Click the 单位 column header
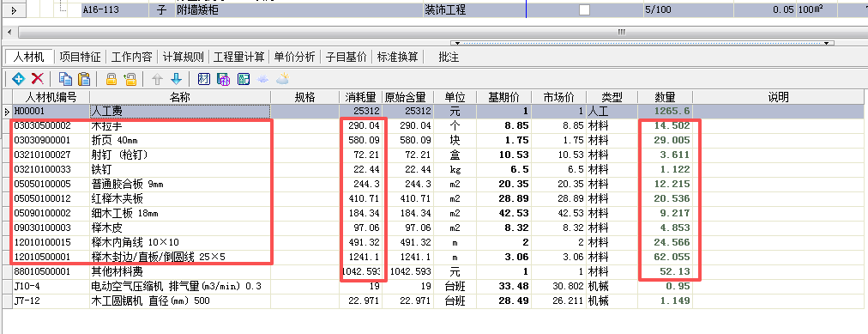The height and width of the screenshot is (334, 868). 455,97
